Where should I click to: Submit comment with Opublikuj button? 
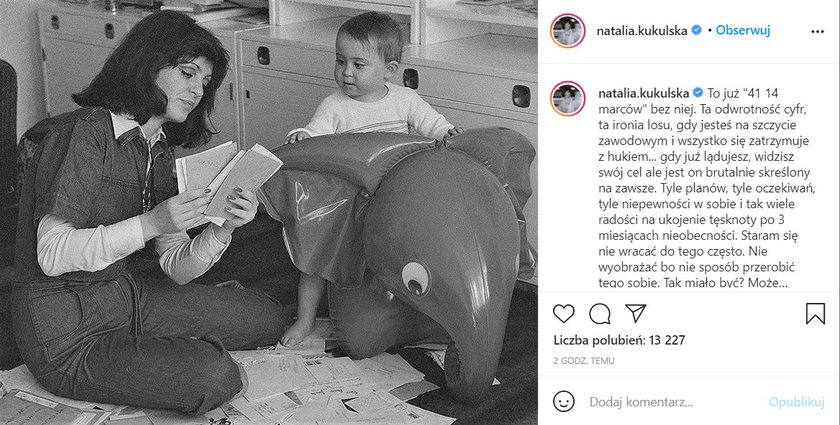796,402
